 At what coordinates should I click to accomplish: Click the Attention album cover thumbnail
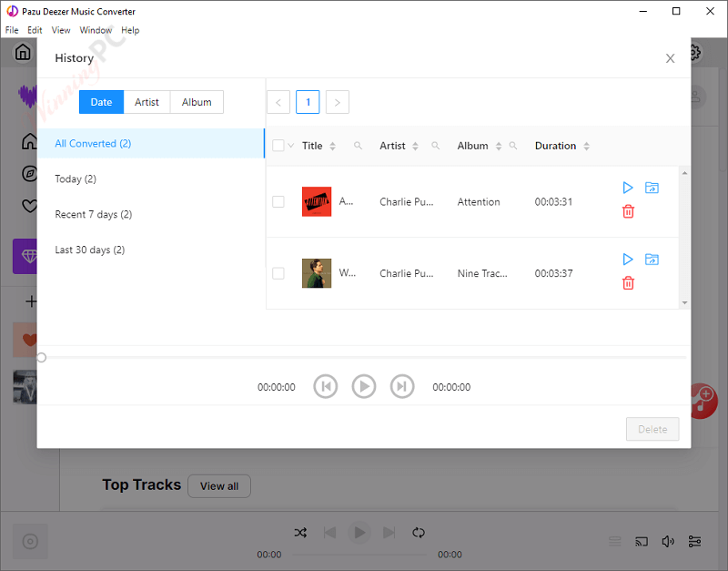pos(317,201)
